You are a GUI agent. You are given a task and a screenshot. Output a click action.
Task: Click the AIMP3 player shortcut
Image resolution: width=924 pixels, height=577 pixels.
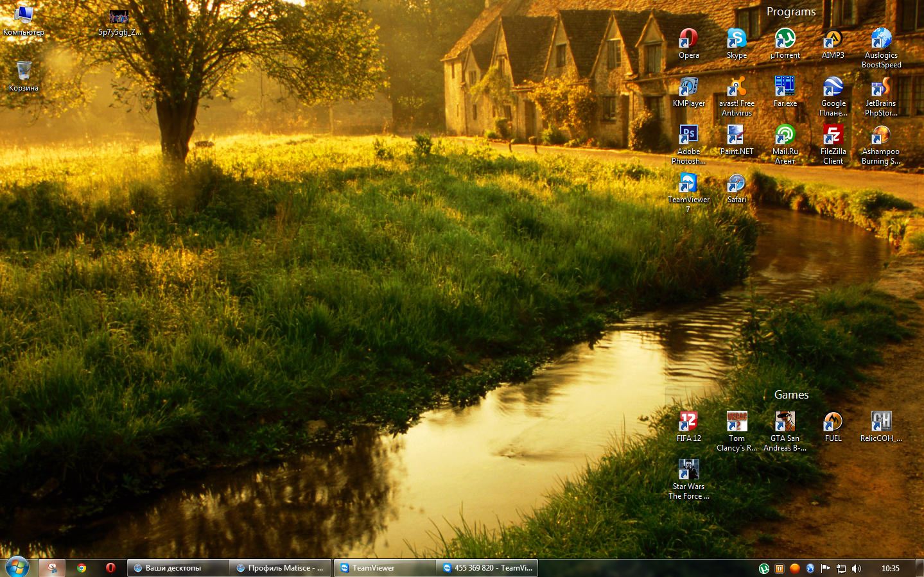(x=833, y=40)
